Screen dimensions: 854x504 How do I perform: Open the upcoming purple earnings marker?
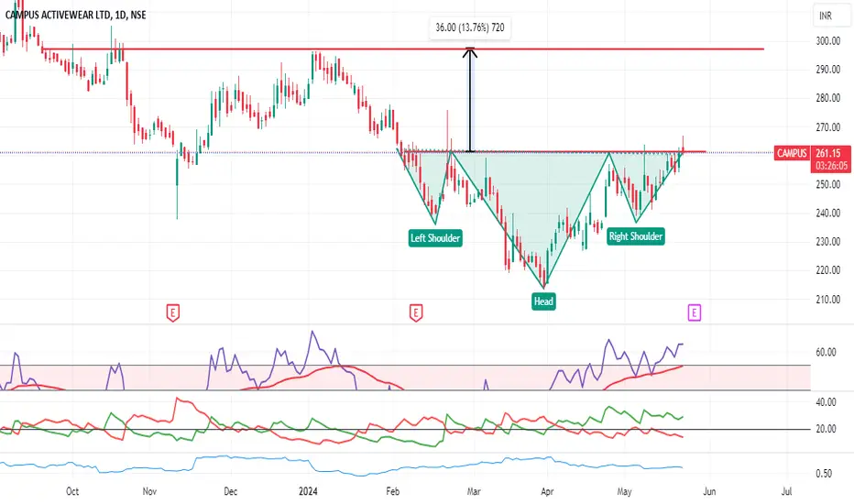[694, 312]
